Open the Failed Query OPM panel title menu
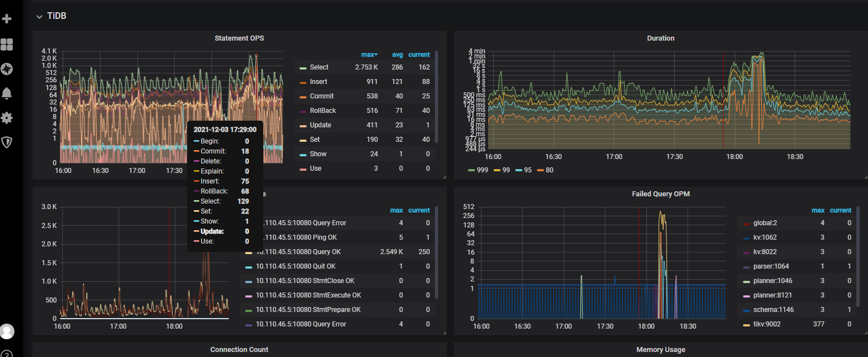This screenshot has height=357, width=868. [660, 194]
